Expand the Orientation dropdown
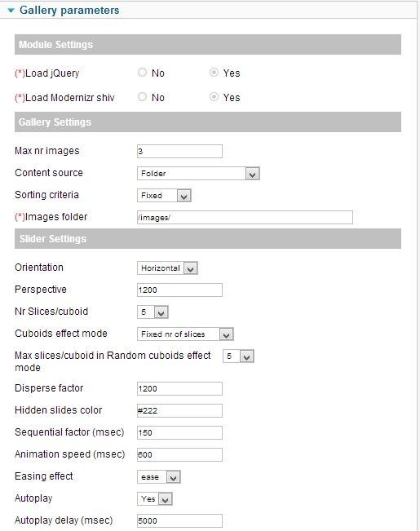420x531 pixels. point(167,268)
